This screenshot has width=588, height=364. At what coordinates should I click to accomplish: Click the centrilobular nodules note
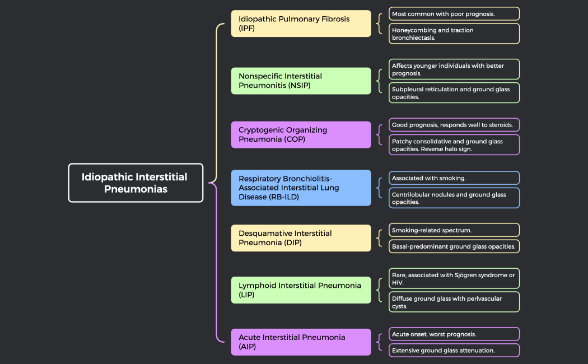(x=454, y=198)
